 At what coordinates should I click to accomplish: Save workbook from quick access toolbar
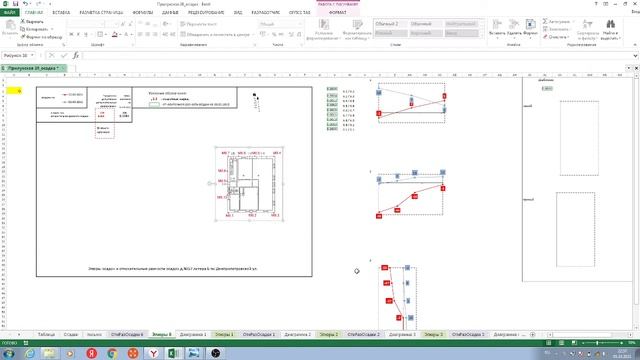15,4
